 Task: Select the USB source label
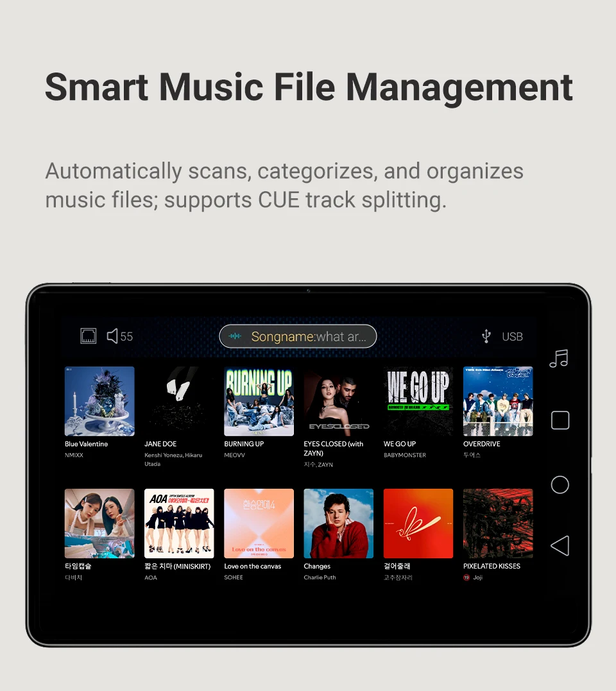[x=513, y=337]
